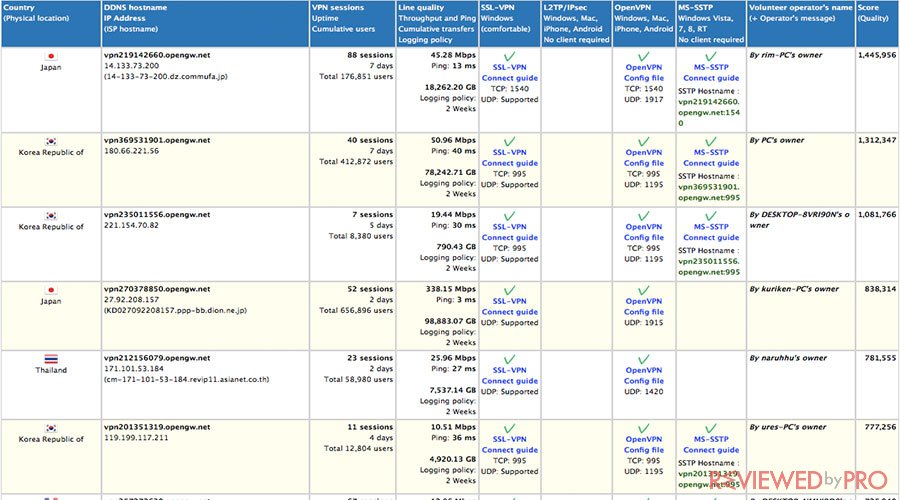This screenshot has height=500, width=900.
Task: Click SSL-VPN checkmark in the vpn219142660 row
Action: coord(509,56)
